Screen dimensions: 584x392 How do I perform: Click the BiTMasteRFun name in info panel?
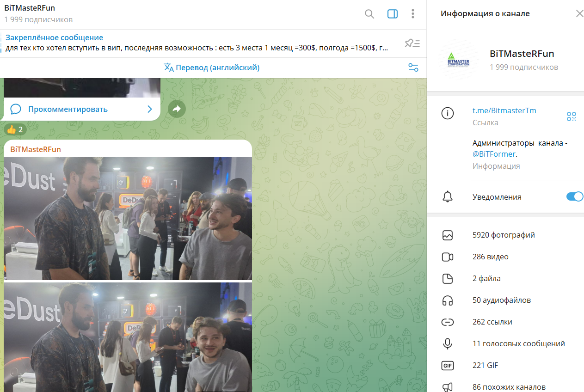pos(522,54)
